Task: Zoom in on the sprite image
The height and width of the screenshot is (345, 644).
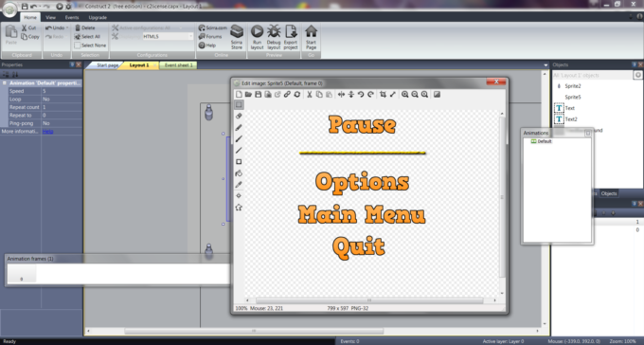Action: (x=405, y=94)
